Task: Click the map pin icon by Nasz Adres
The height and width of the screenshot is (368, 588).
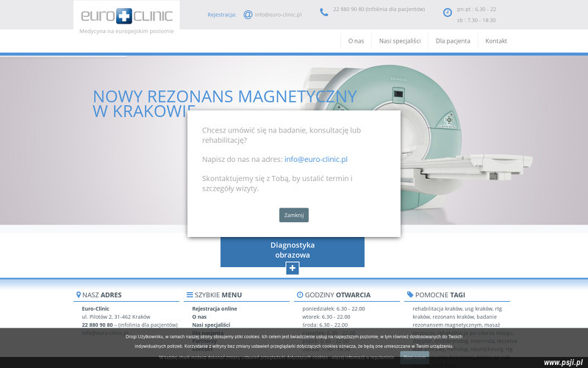Action: click(79, 295)
